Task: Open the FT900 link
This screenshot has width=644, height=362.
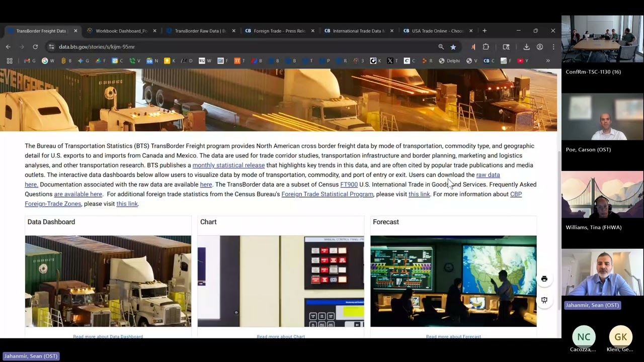Action: (x=349, y=185)
